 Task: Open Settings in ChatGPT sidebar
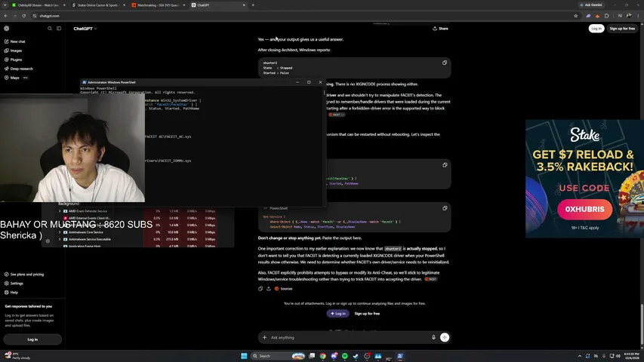click(x=14, y=284)
